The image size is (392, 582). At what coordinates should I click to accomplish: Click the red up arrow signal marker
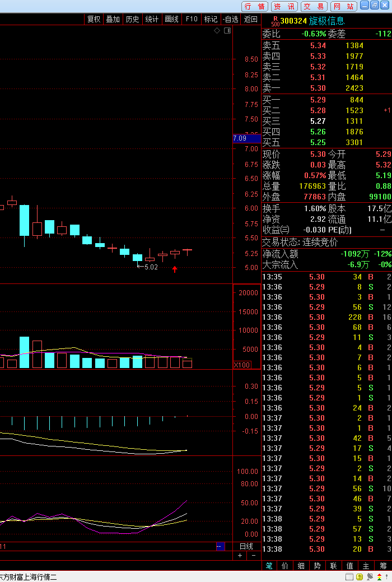point(175,269)
